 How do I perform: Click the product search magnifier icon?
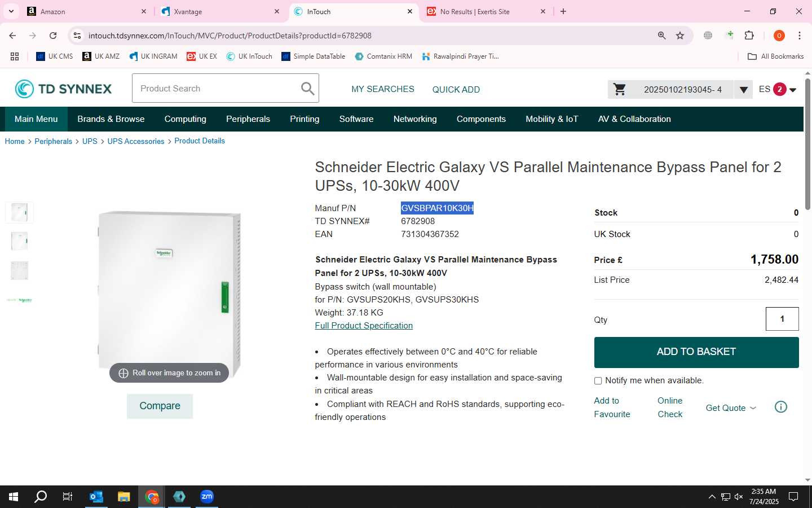[x=307, y=89]
